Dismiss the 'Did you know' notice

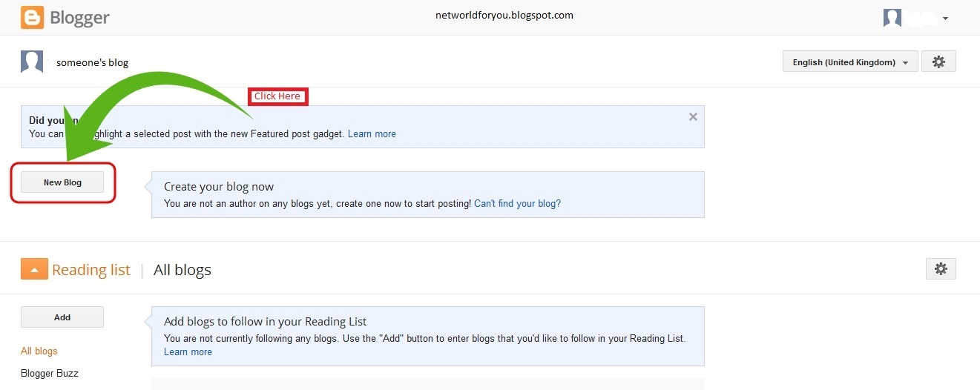(693, 116)
